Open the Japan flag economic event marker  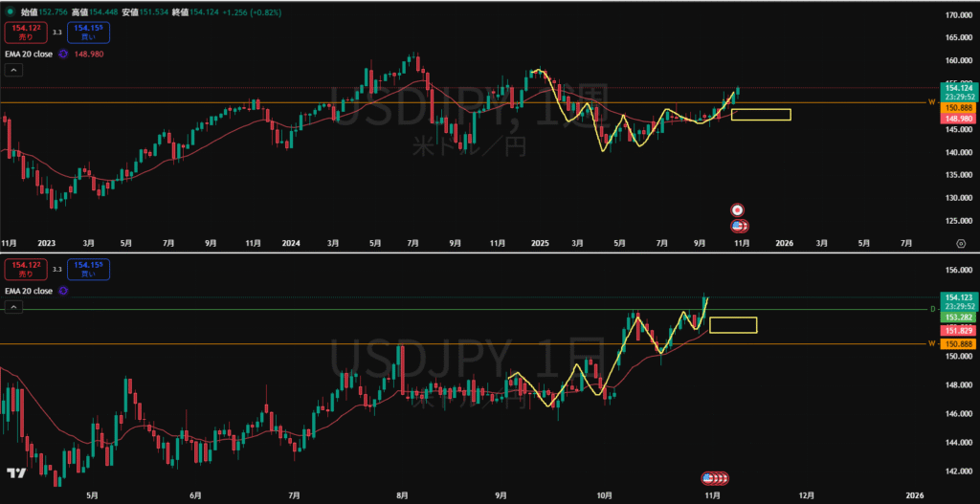tap(738, 209)
